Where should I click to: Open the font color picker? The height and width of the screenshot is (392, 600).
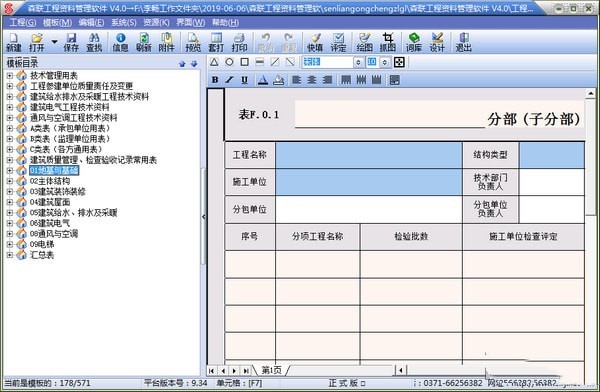click(x=263, y=80)
